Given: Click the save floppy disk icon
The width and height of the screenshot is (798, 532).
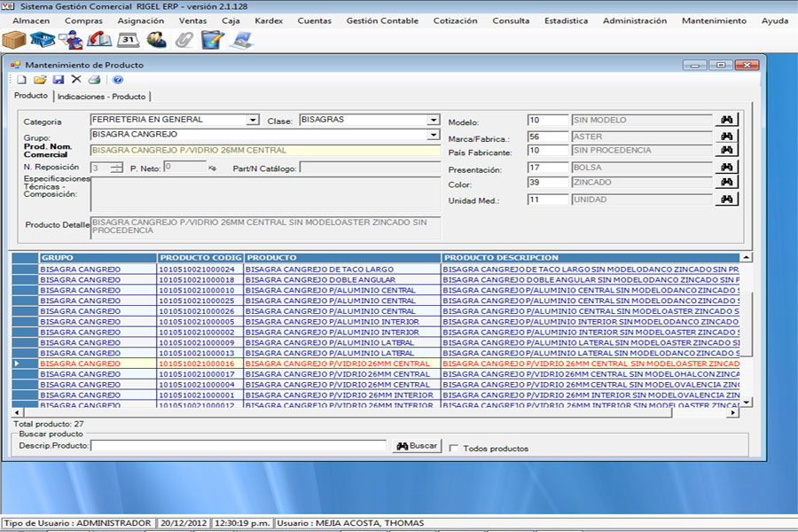Looking at the screenshot, I should [59, 80].
